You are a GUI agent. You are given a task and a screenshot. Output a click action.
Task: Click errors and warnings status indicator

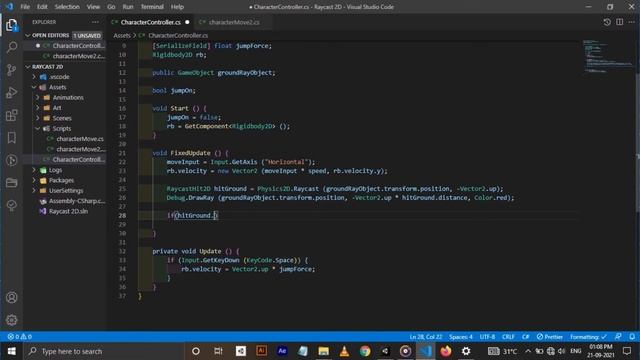tap(20, 337)
